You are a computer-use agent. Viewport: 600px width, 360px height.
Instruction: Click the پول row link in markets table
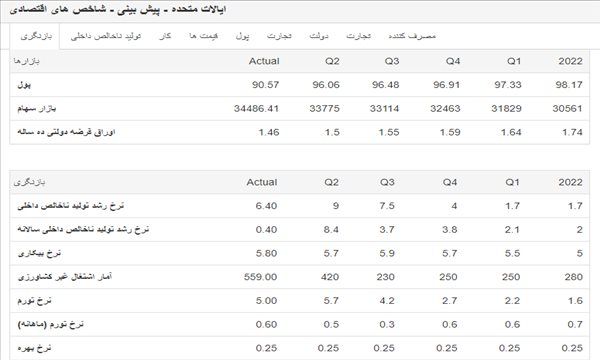(24, 85)
